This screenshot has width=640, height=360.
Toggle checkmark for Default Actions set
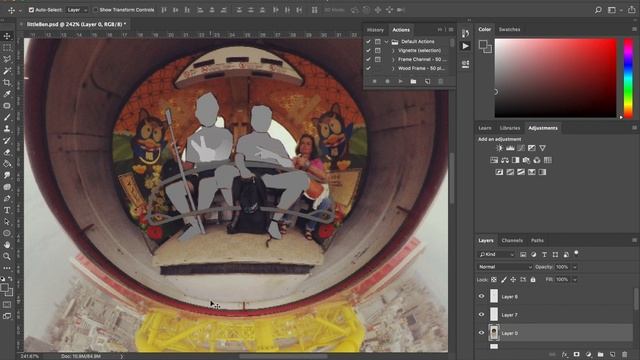[x=369, y=42]
